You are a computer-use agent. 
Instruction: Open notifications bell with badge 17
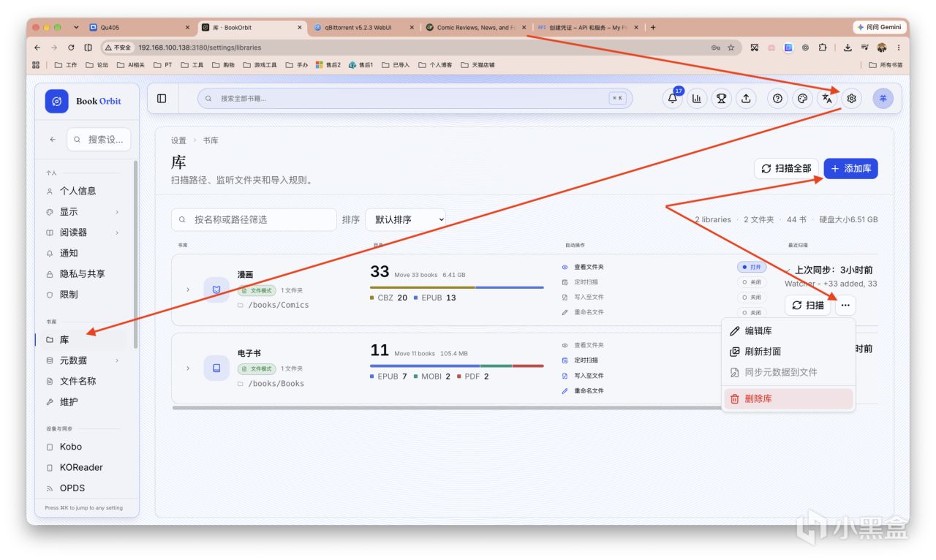pyautogui.click(x=673, y=99)
